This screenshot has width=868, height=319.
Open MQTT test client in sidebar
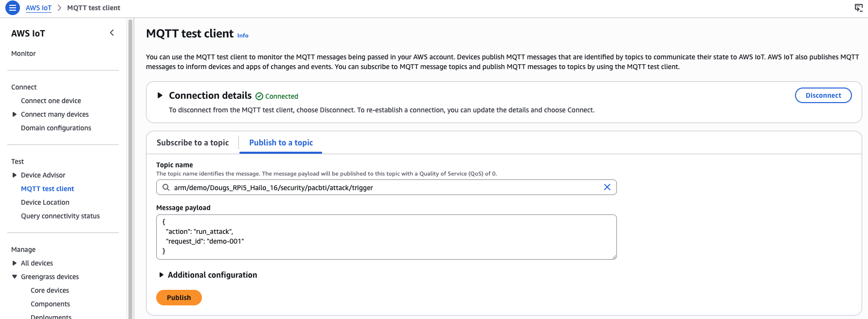pos(48,189)
